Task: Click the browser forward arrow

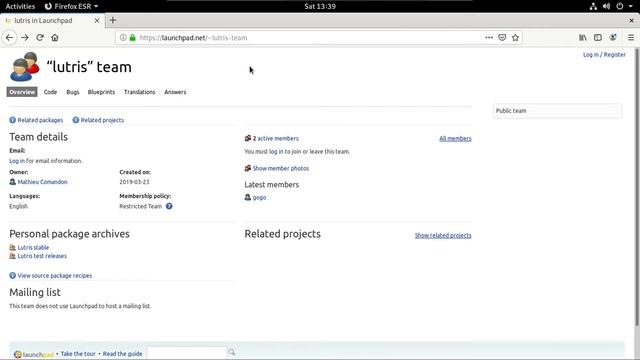Action: [25, 38]
